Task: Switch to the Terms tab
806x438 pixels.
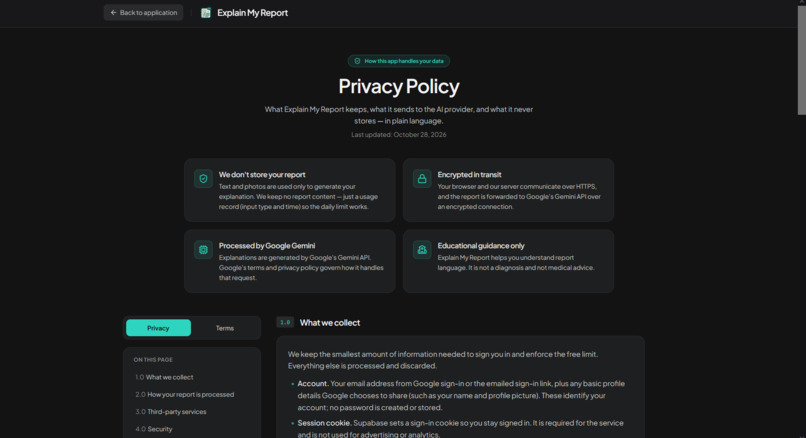Action: [225, 328]
